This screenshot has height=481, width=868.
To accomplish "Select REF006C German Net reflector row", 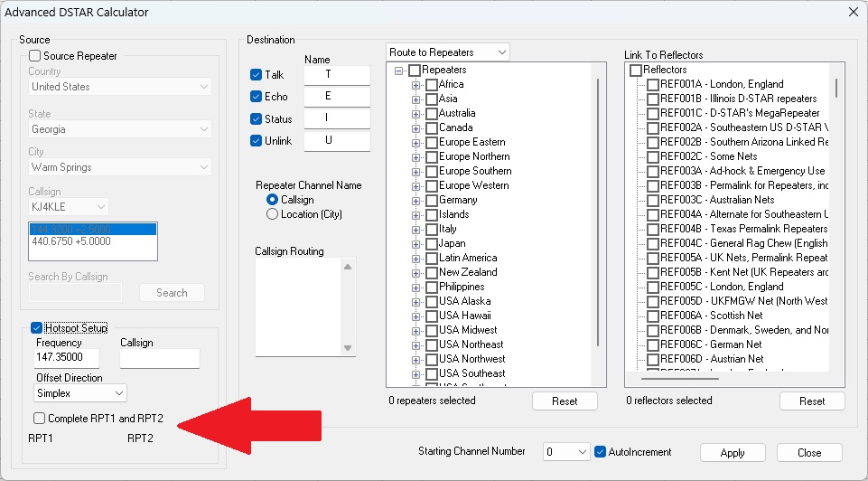I will (711, 344).
